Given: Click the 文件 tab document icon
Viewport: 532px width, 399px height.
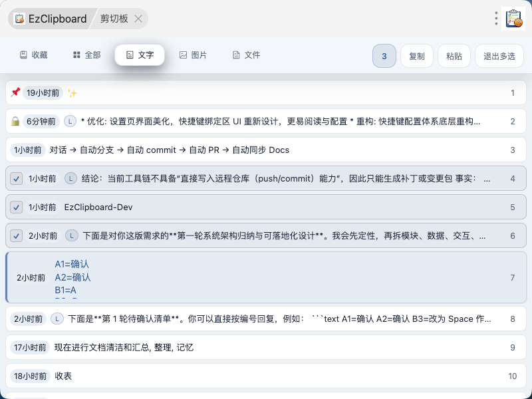Looking at the screenshot, I should 236,55.
